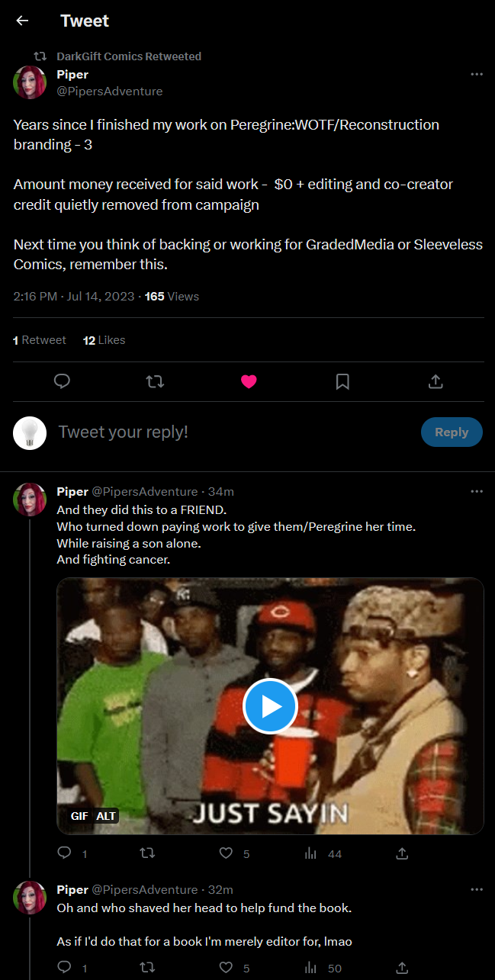495x980 pixels.
Task: Open more options on the main tweet
Action: (477, 74)
